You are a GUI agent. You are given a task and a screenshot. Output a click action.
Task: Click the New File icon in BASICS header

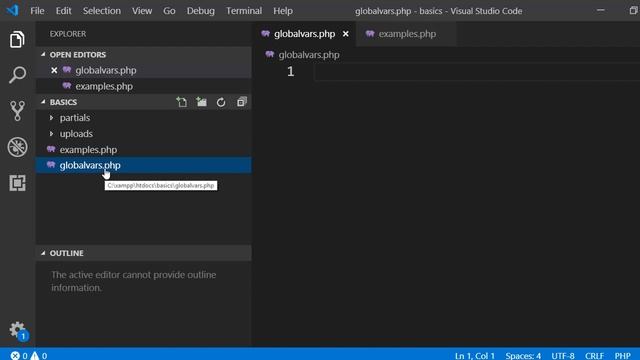click(182, 102)
